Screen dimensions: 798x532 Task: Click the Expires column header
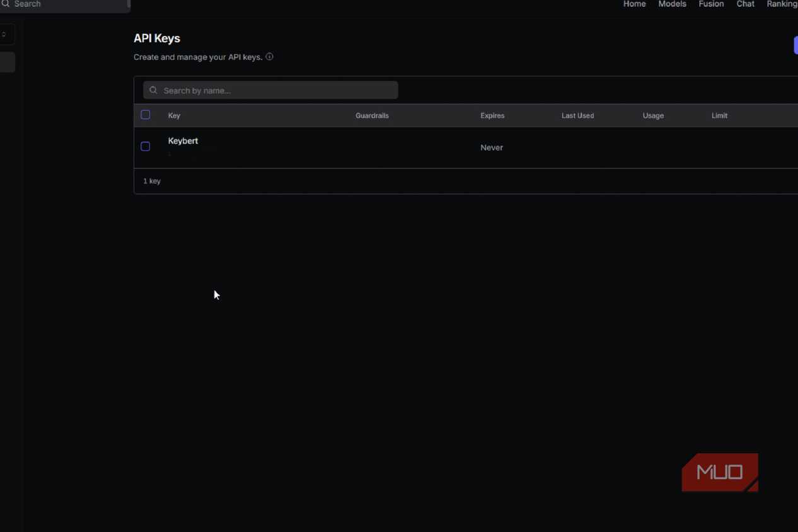pos(492,115)
